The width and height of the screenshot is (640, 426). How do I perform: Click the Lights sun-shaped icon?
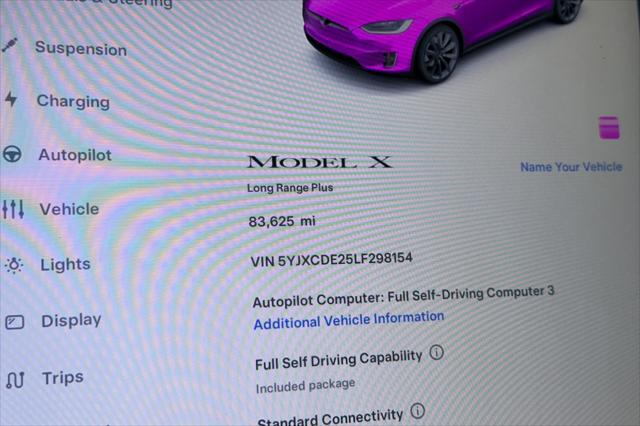(x=14, y=265)
